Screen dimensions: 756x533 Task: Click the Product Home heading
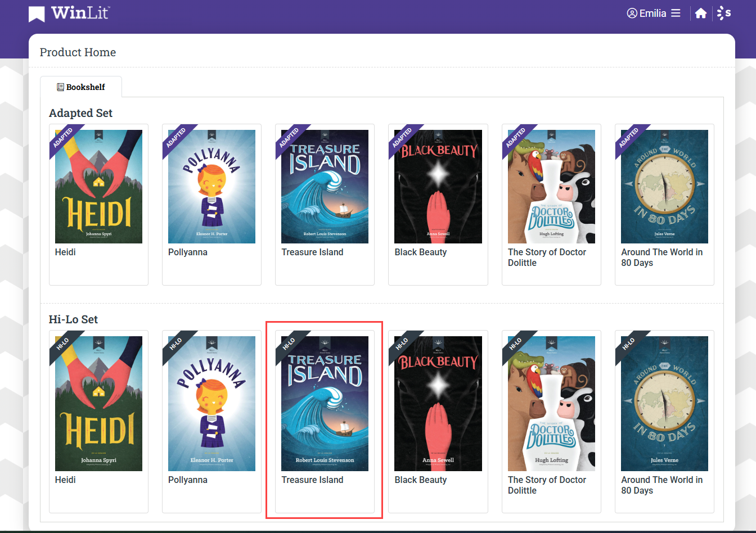pyautogui.click(x=77, y=52)
